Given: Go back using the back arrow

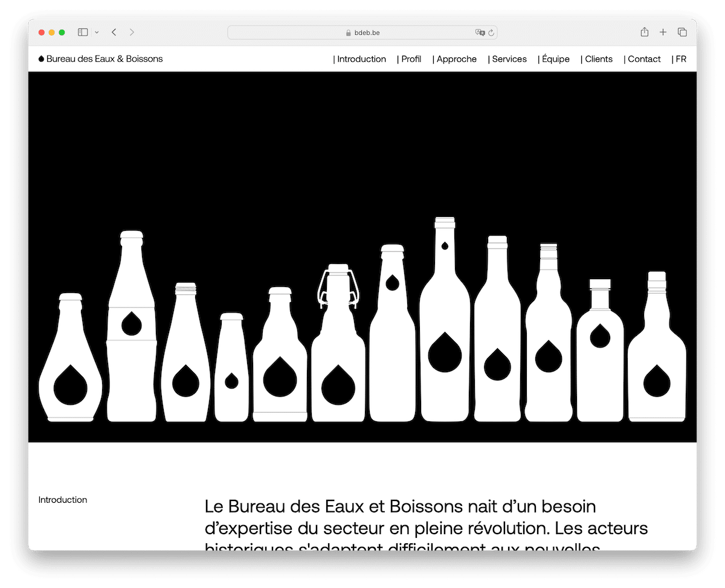Looking at the screenshot, I should [114, 32].
